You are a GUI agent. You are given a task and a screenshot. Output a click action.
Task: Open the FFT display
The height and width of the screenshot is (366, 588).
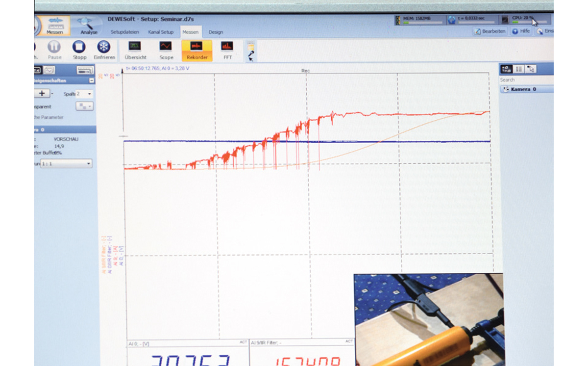(227, 50)
